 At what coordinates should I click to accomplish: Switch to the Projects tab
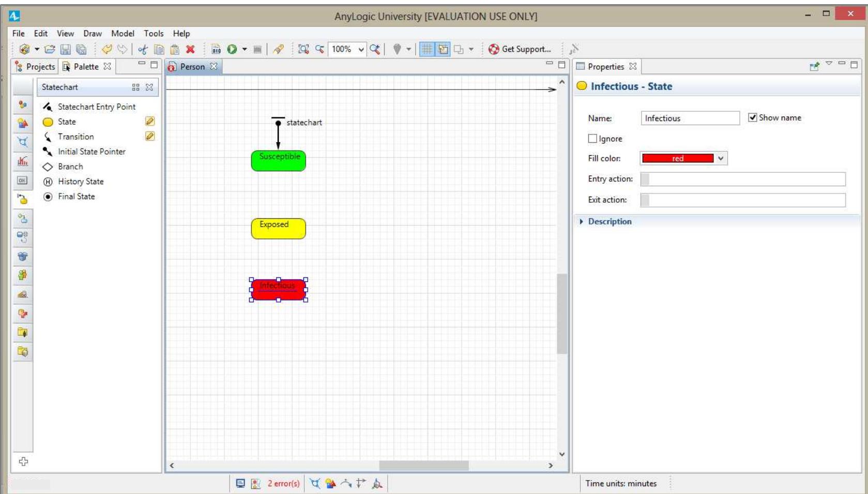pyautogui.click(x=35, y=67)
